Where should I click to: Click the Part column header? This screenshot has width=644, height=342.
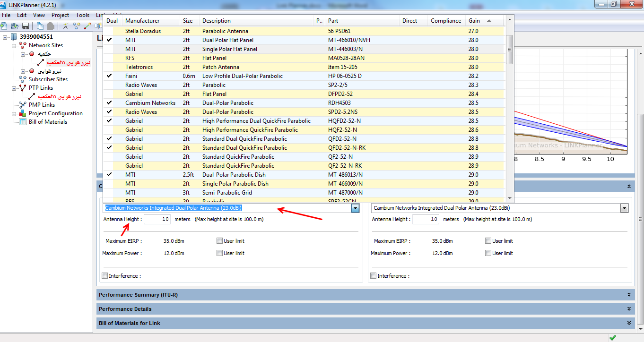point(362,21)
